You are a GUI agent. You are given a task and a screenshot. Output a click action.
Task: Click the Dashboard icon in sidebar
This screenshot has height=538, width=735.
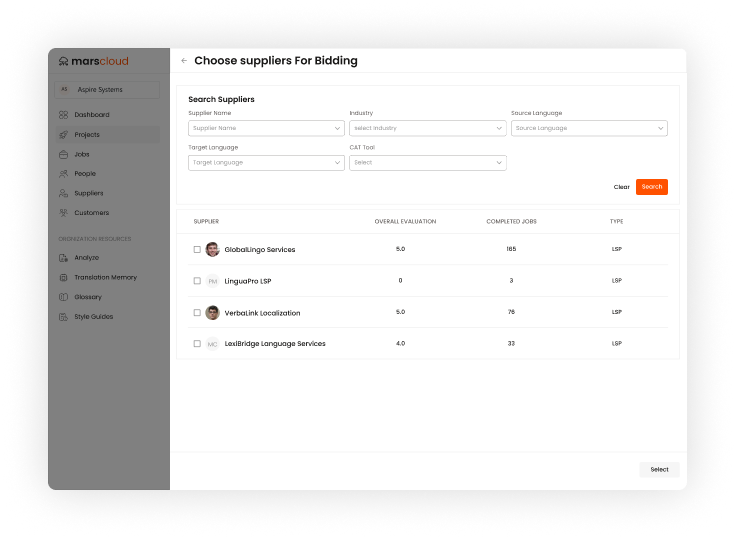point(64,115)
